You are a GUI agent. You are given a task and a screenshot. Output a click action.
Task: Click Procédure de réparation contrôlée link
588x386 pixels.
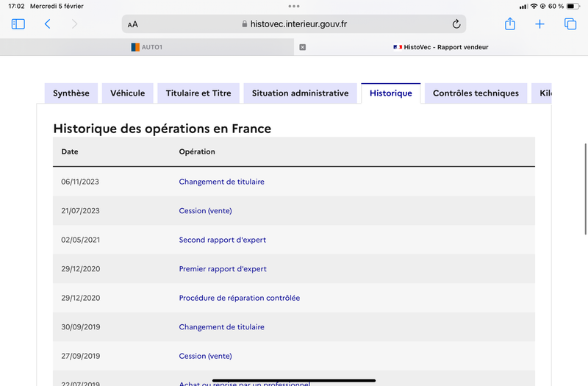coord(240,298)
